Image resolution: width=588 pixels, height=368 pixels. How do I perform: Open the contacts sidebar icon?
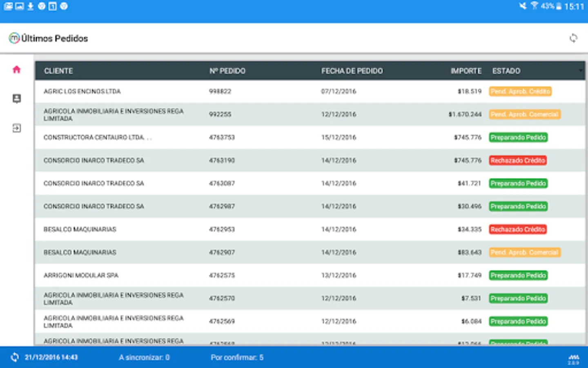pyautogui.click(x=16, y=99)
